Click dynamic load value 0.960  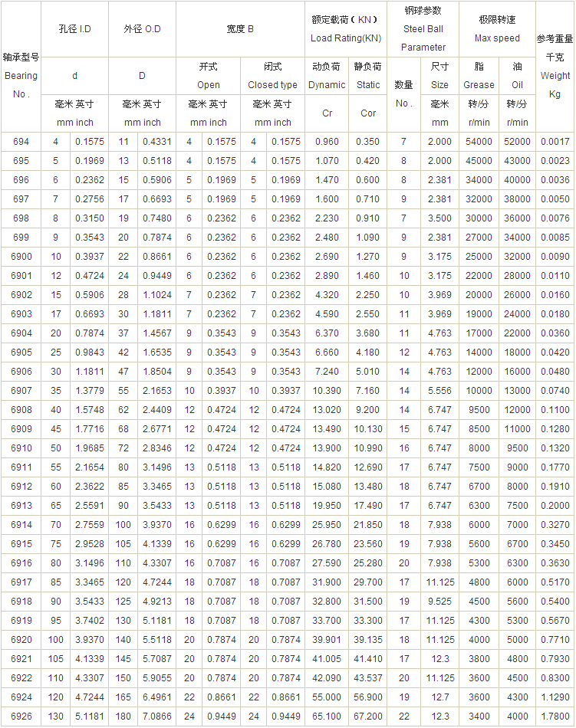coord(327,142)
